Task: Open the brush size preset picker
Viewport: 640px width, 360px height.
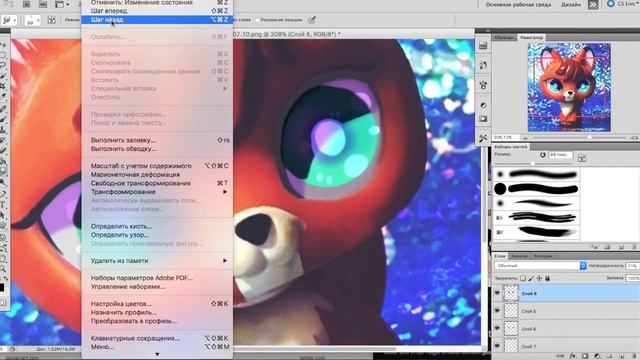Action: point(32,20)
